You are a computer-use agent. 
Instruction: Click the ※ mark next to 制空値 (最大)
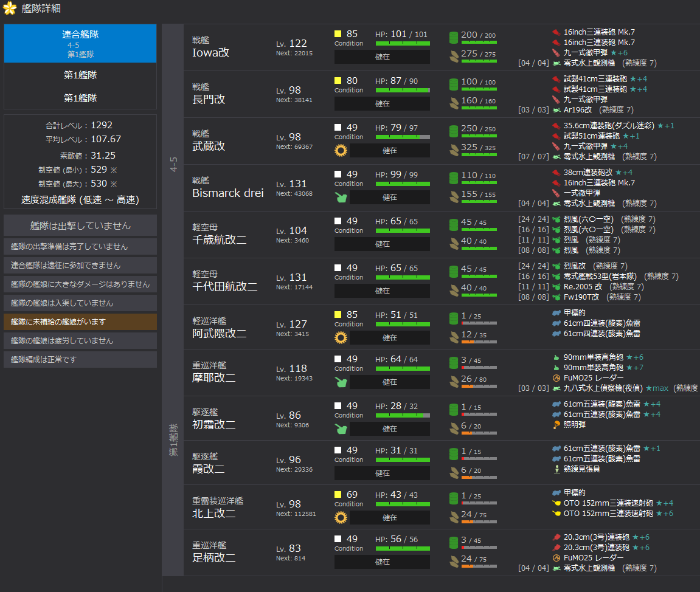[x=113, y=184]
